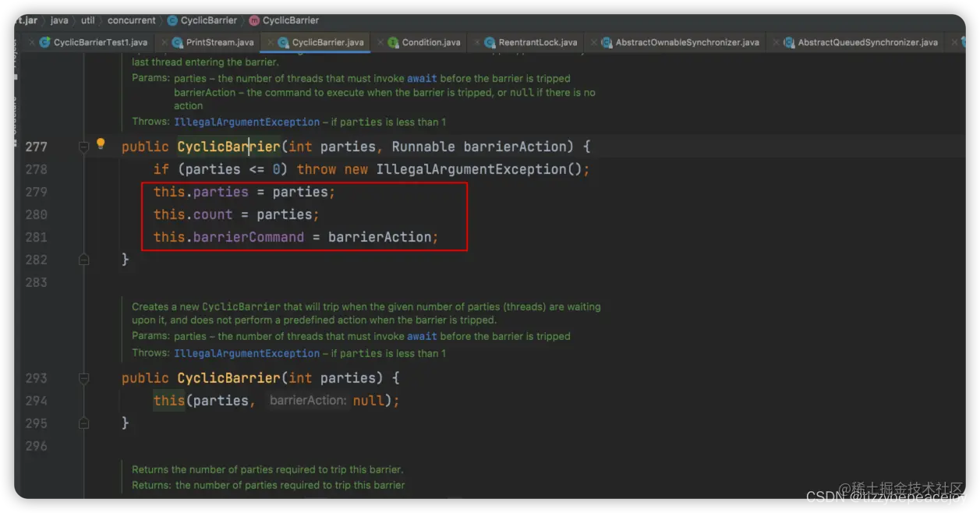Click the ReentrantLock.java tab class icon
The image size is (980, 513).
point(490,43)
